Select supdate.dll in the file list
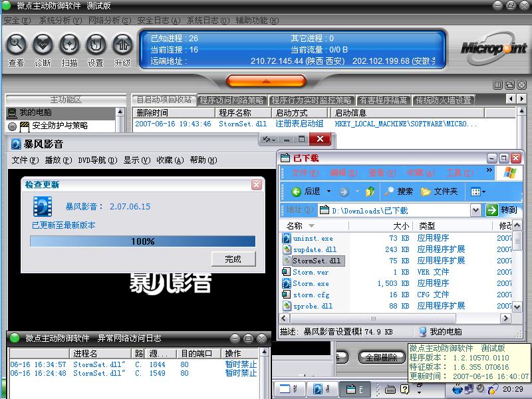The image size is (532, 399). tap(315, 250)
